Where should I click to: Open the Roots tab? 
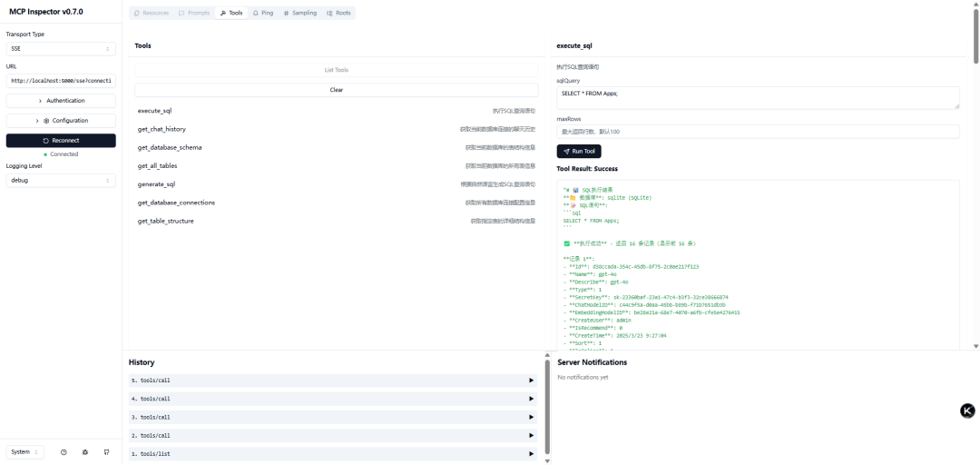coord(338,13)
